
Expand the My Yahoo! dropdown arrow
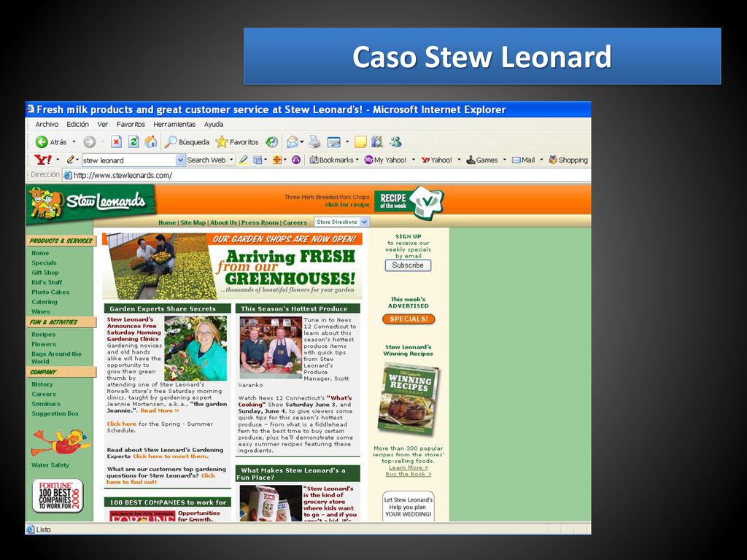pyautogui.click(x=413, y=160)
